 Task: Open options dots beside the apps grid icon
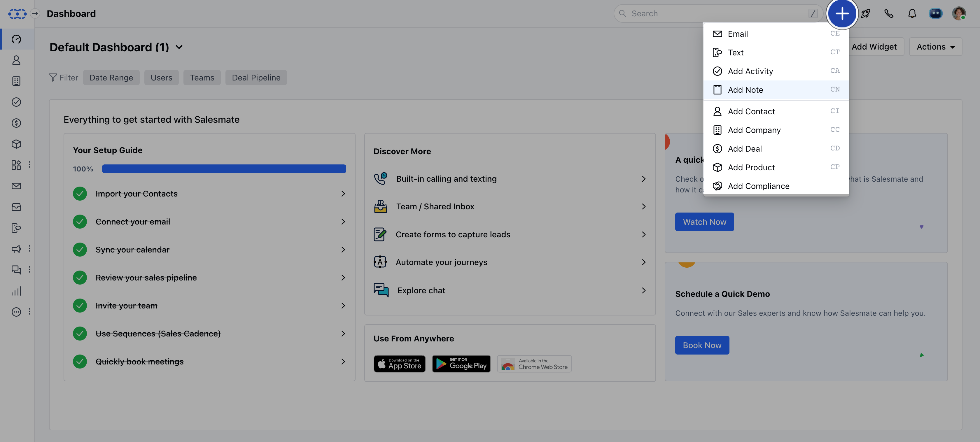(x=30, y=165)
